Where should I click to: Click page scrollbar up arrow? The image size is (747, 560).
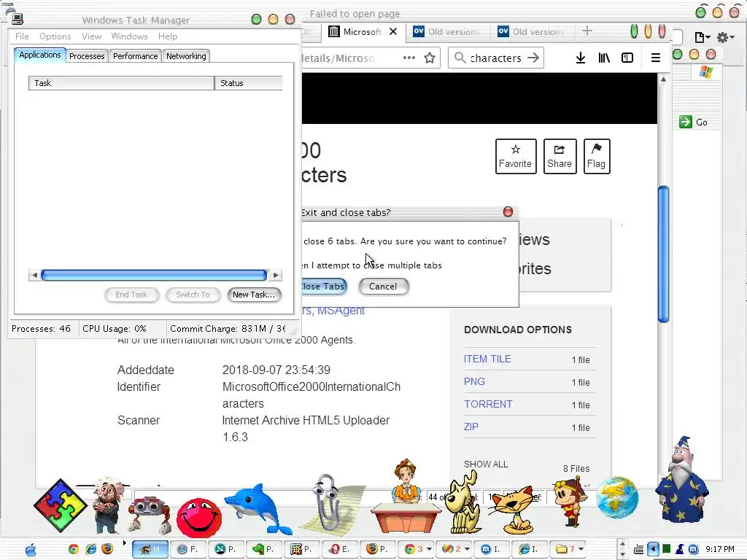pyautogui.click(x=663, y=79)
